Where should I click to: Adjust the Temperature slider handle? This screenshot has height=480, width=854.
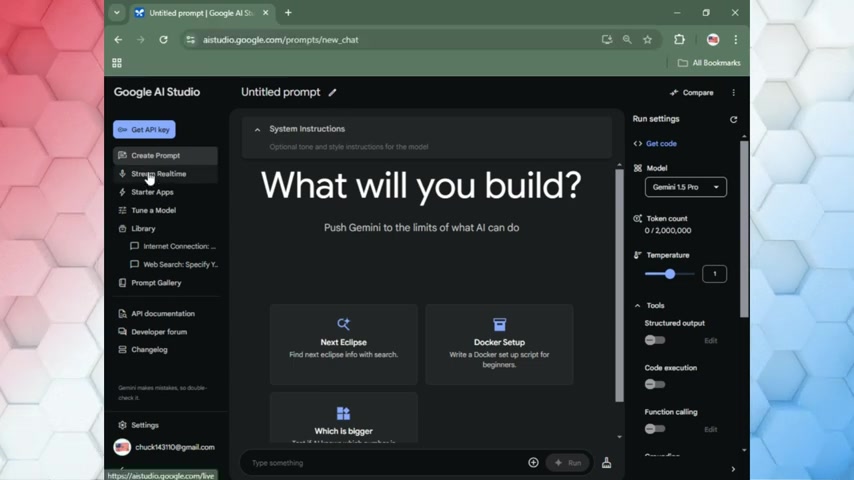point(670,274)
